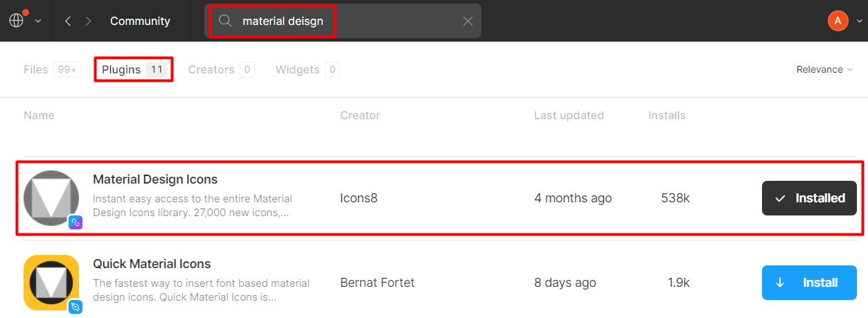Viewport: 868px width, 318px height.
Task: Go back with the left arrow
Action: click(68, 21)
